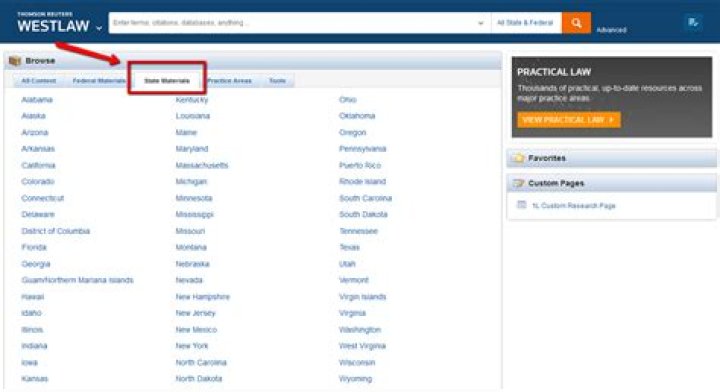
Task: Open the Arizona state link
Action: coord(35,132)
